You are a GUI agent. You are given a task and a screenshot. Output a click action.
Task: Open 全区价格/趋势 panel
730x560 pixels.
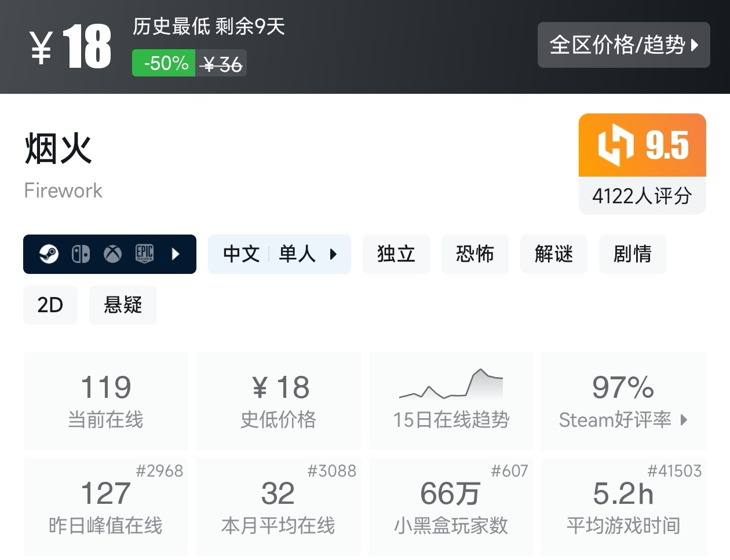624,45
